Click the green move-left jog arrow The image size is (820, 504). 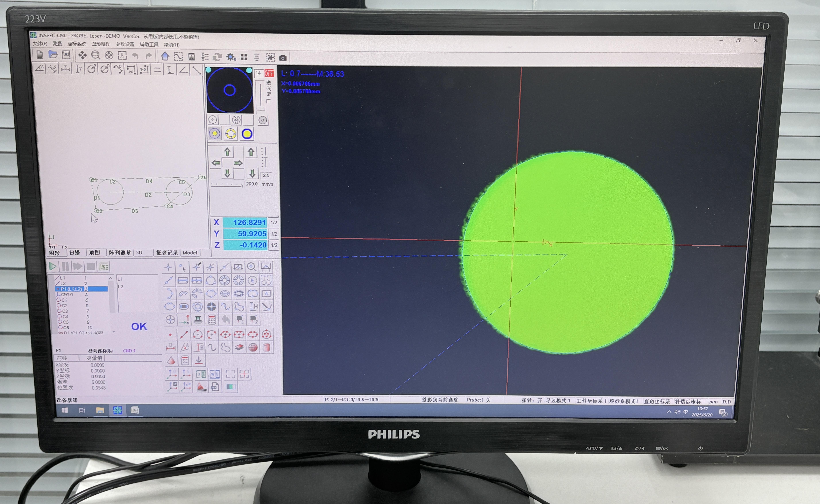click(x=216, y=163)
